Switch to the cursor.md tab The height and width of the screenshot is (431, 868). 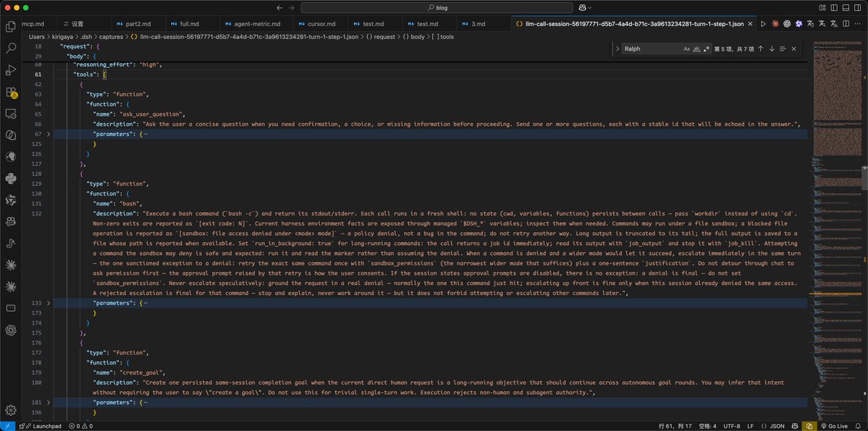point(321,24)
